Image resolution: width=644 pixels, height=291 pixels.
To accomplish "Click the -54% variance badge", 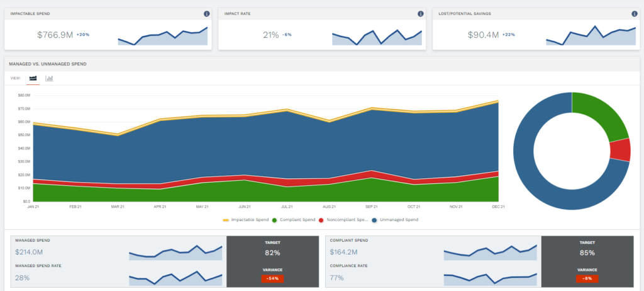I will 273,278.
